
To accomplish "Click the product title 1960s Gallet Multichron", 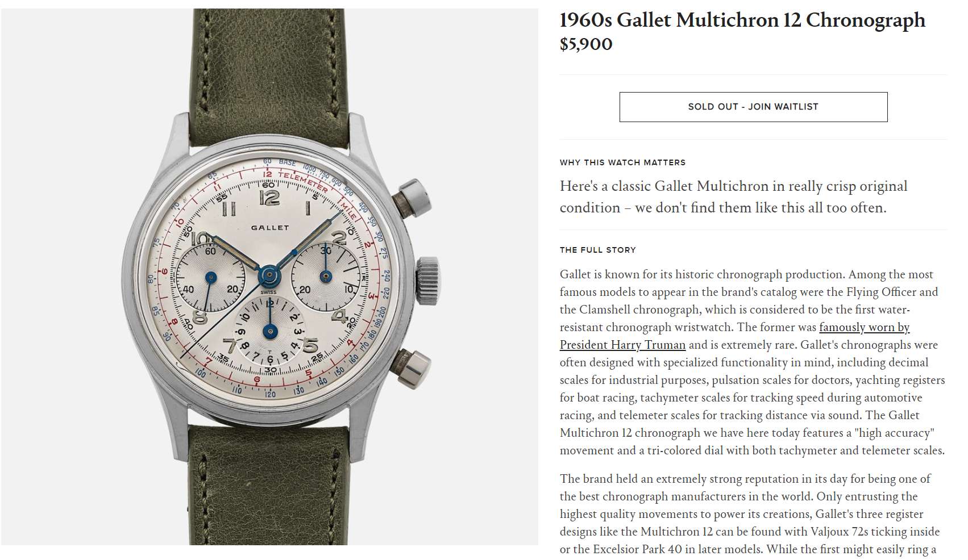I will coord(742,20).
